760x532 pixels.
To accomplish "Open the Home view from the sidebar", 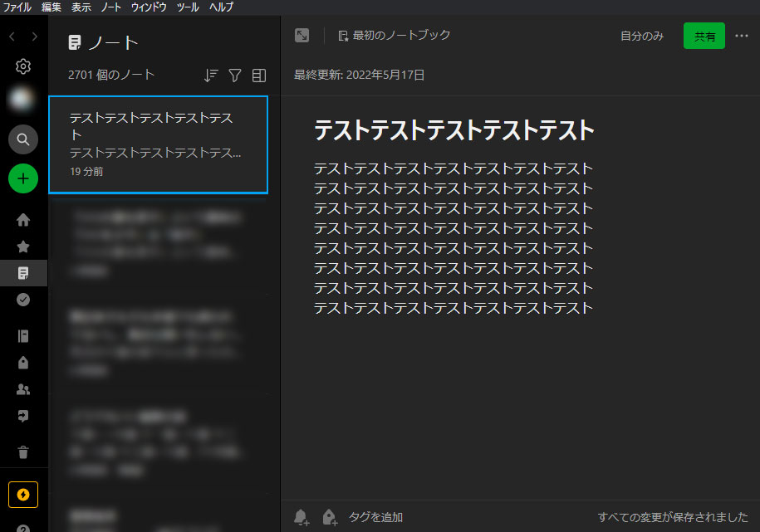I will tap(23, 219).
